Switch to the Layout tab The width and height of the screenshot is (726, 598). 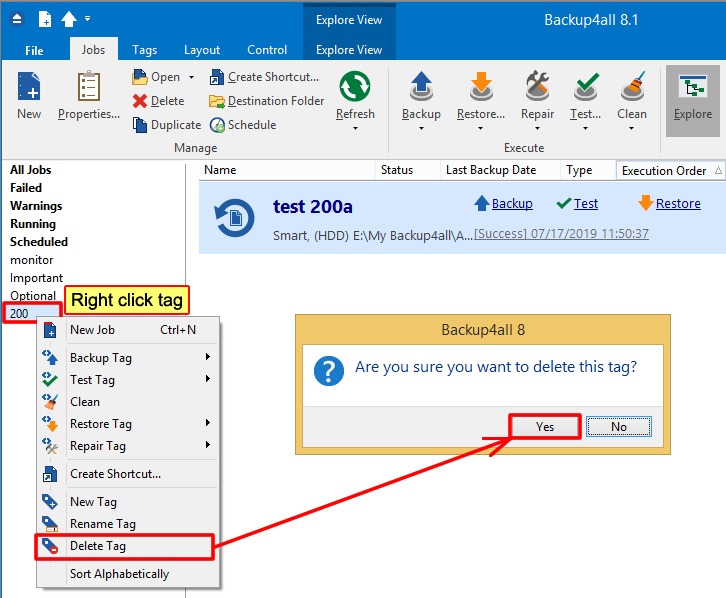[x=202, y=50]
